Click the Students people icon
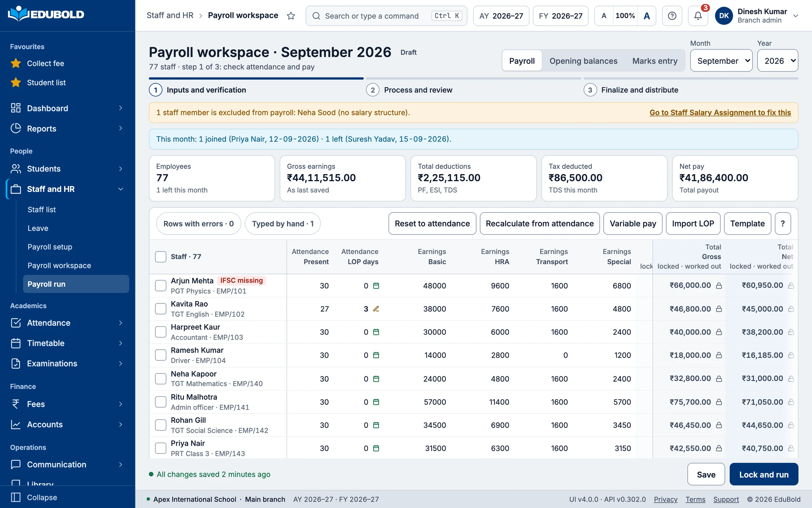The height and width of the screenshot is (508, 812). pyautogui.click(x=16, y=169)
